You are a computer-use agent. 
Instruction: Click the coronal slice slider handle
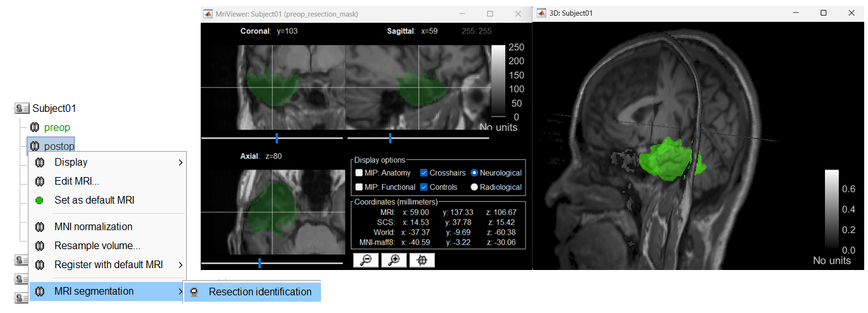(x=277, y=138)
